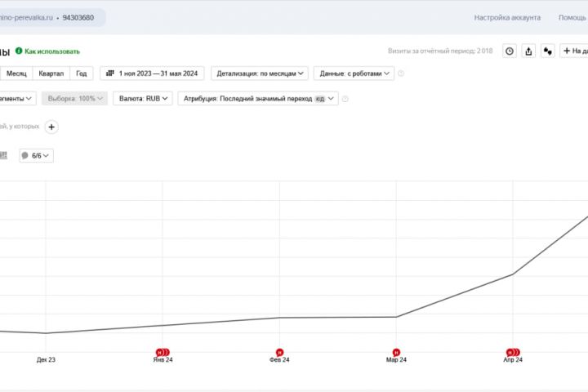588x392 pixels.
Task: Open the date range '1 ноя 2023 — 31 мая 2024'
Action: click(x=152, y=73)
